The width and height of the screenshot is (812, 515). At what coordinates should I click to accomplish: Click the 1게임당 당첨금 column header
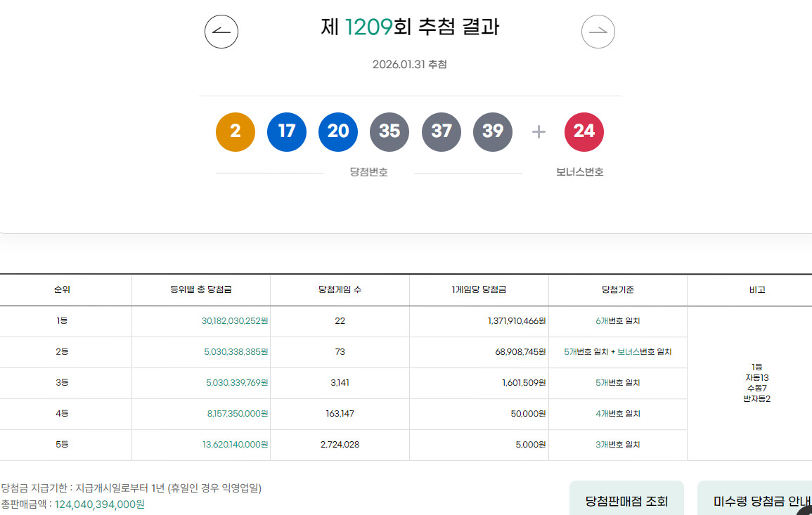479,290
